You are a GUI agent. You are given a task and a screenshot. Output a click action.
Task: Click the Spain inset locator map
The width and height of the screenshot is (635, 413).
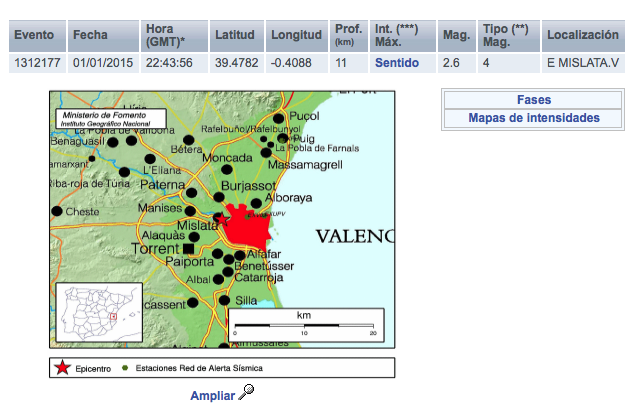pyautogui.click(x=99, y=312)
